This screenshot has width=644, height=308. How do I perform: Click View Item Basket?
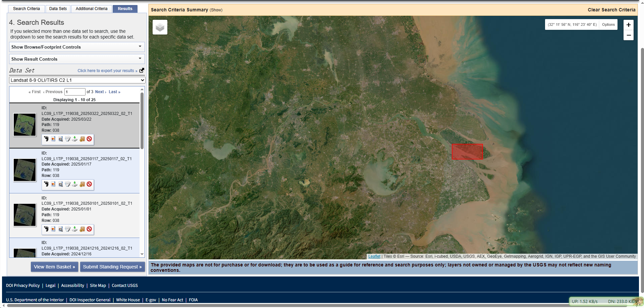point(54,267)
